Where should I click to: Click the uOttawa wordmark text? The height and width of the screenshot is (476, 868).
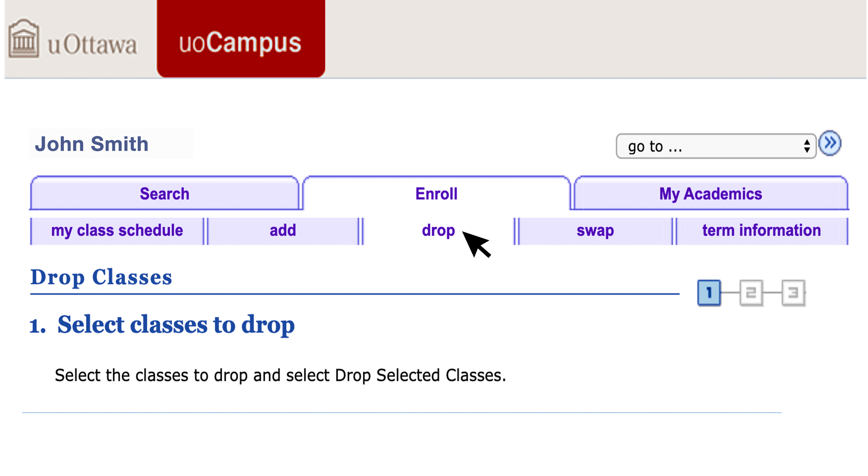pyautogui.click(x=93, y=45)
